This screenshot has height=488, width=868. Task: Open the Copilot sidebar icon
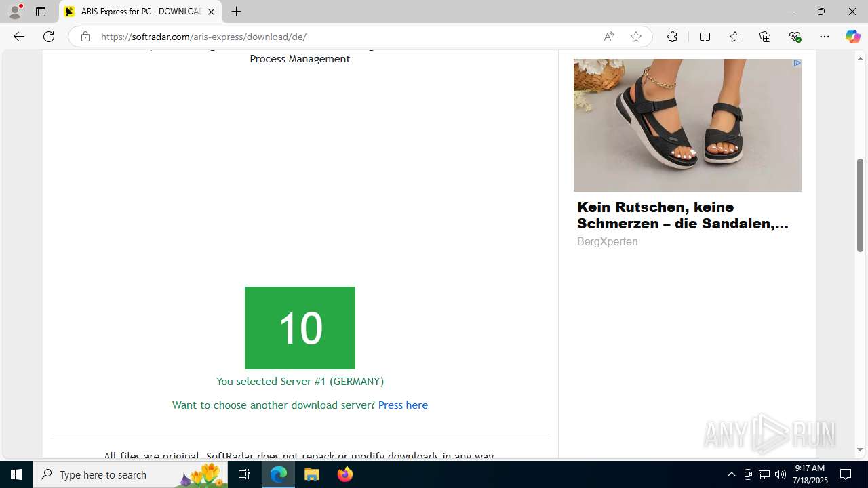[852, 37]
